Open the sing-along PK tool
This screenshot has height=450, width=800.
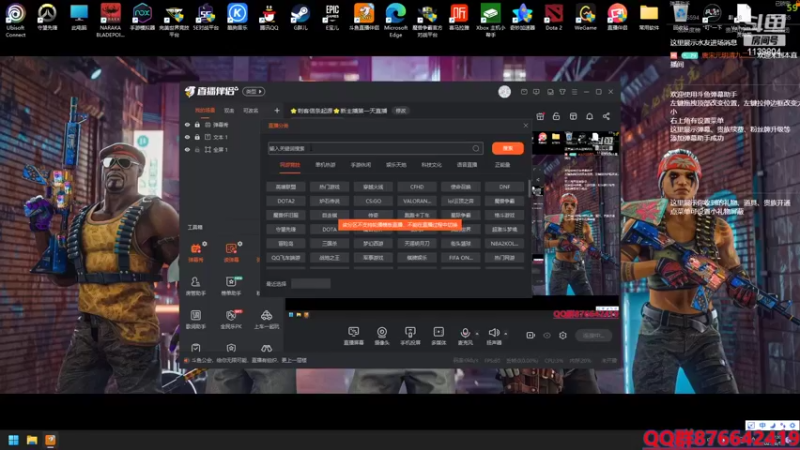pos(231,318)
